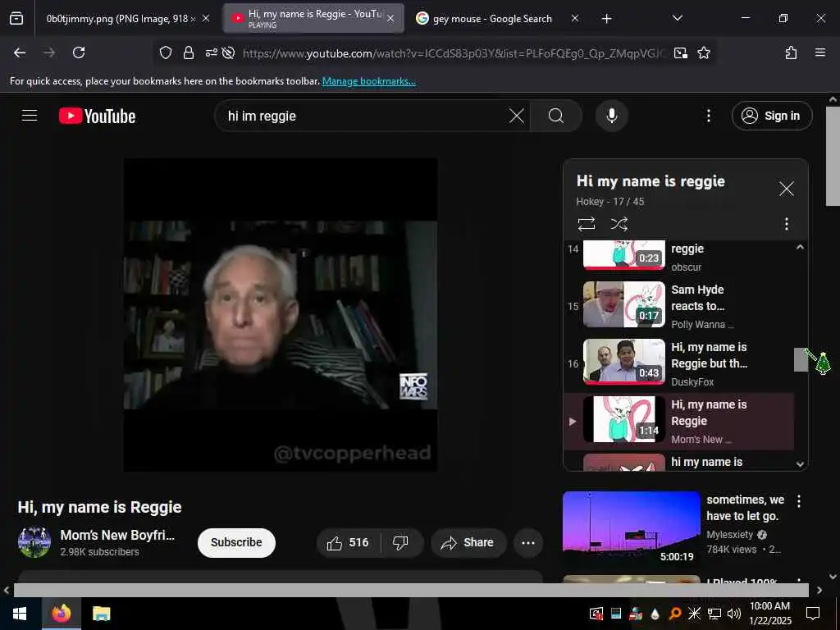This screenshot has height=630, width=840.
Task: Click the address bar URL
Action: 454,53
